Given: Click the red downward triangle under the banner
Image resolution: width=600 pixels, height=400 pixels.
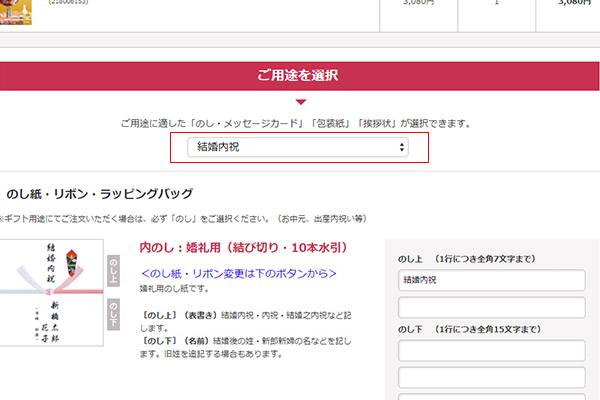Looking at the screenshot, I should 300,102.
